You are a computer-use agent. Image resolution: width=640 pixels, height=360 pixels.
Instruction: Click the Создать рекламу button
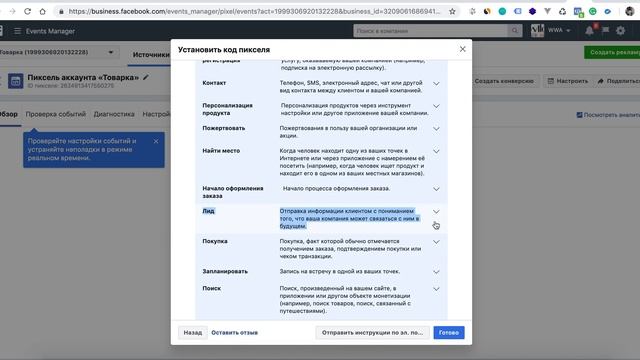pyautogui.click(x=612, y=52)
